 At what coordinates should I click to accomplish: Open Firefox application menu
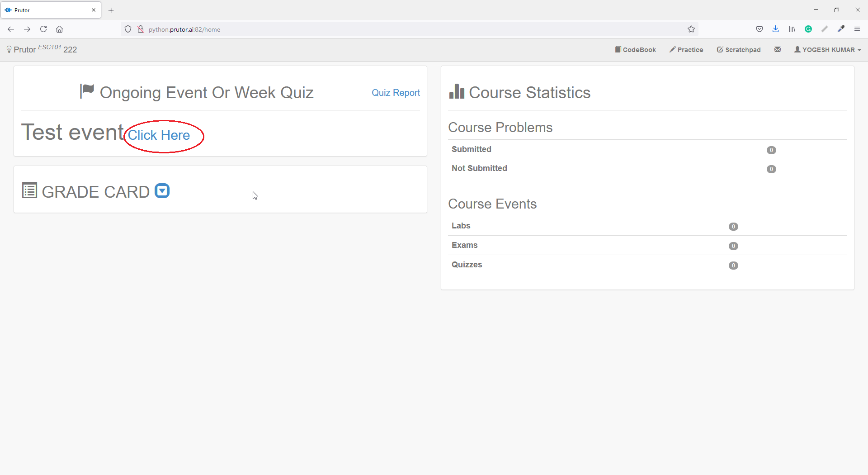(857, 29)
